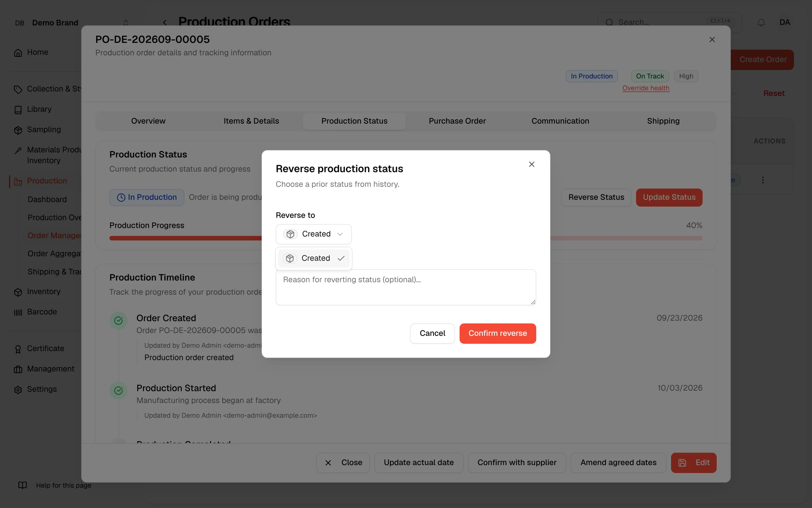
Task: Click the Dashboard sidebar item
Action: [47, 200]
